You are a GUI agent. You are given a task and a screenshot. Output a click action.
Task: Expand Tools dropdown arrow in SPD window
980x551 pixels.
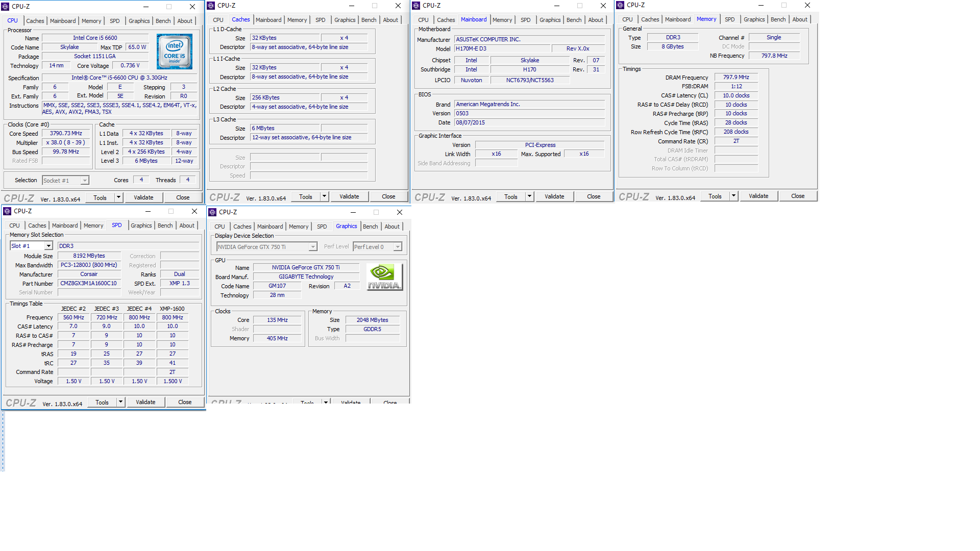(x=120, y=402)
